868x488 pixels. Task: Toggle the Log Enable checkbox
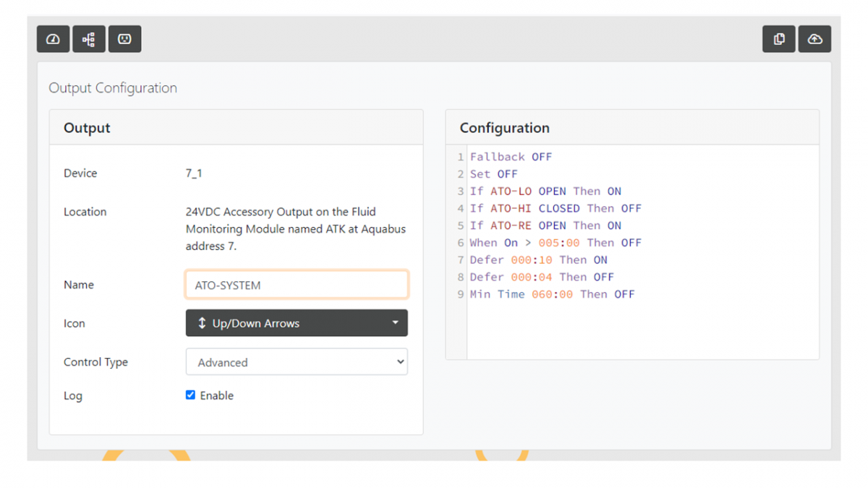click(190, 395)
